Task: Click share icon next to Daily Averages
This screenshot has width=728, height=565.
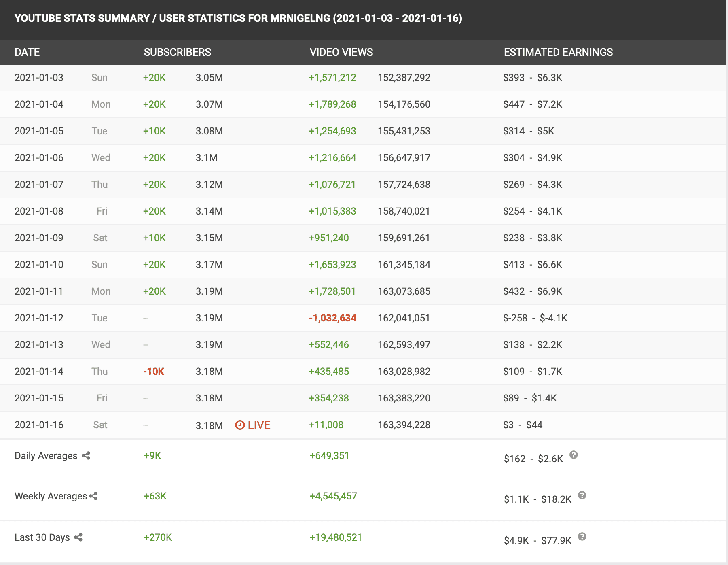Action: click(86, 456)
